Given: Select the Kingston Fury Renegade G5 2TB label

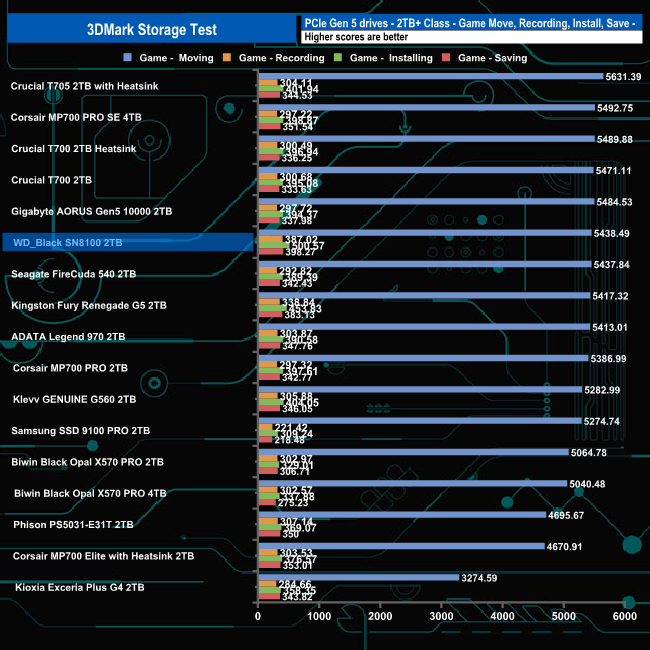Looking at the screenshot, I should pyautogui.click(x=89, y=306).
